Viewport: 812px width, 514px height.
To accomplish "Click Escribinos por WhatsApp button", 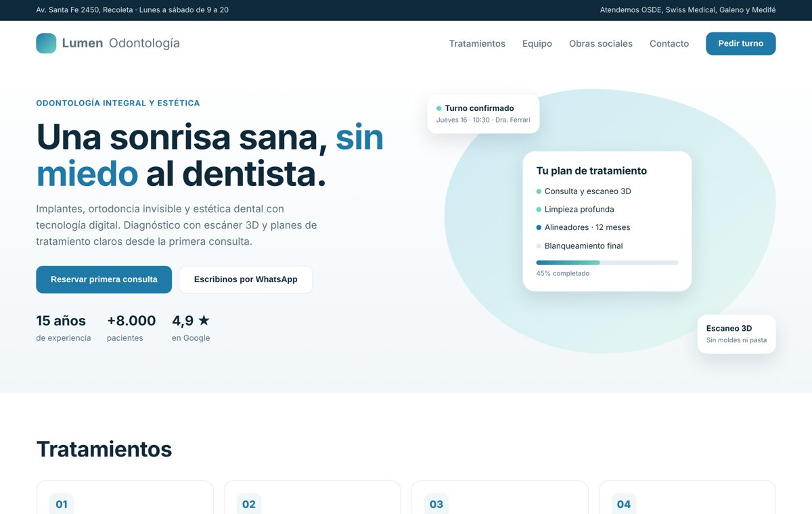I will point(246,279).
